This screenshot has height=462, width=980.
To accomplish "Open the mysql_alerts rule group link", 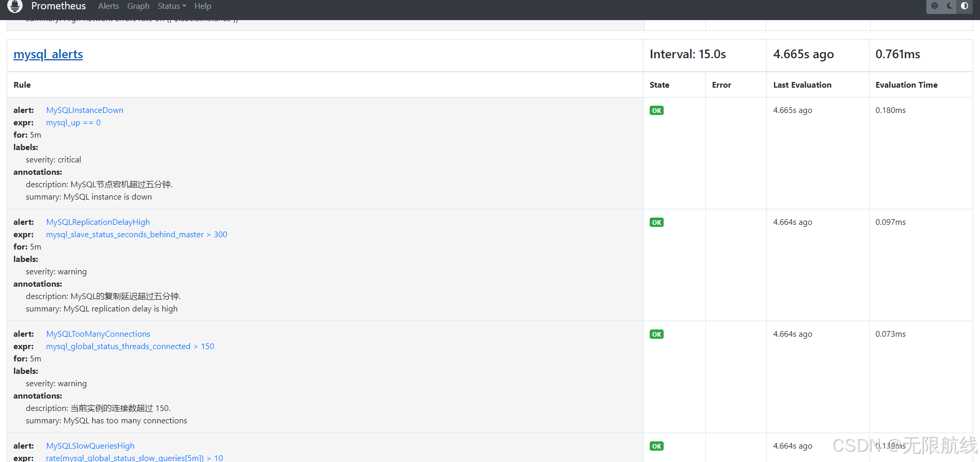I will tap(48, 54).
